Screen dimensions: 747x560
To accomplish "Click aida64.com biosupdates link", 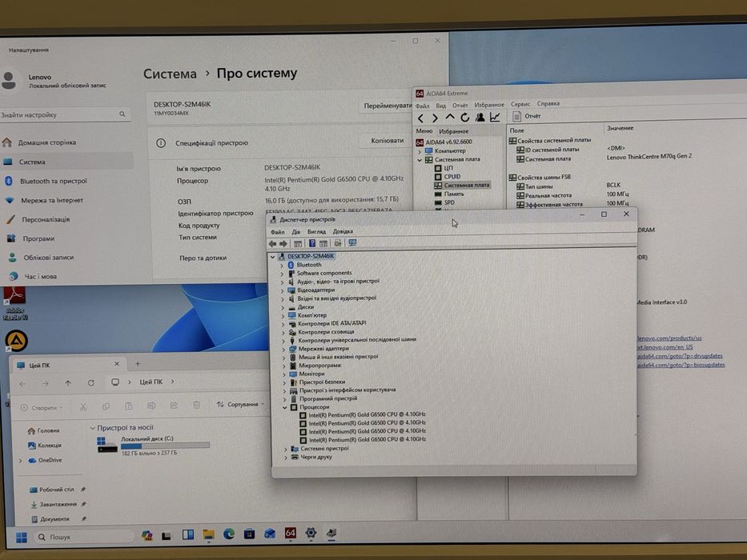I will coord(681,366).
